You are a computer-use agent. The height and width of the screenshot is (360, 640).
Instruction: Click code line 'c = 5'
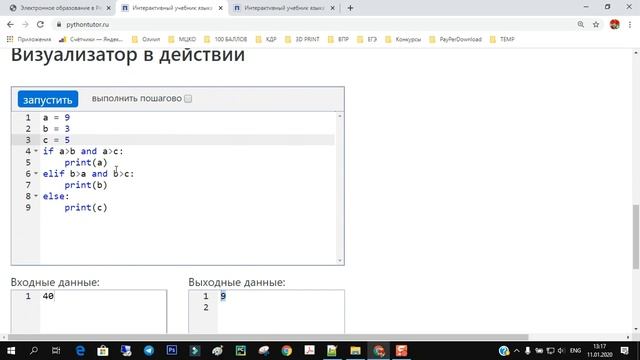click(56, 140)
